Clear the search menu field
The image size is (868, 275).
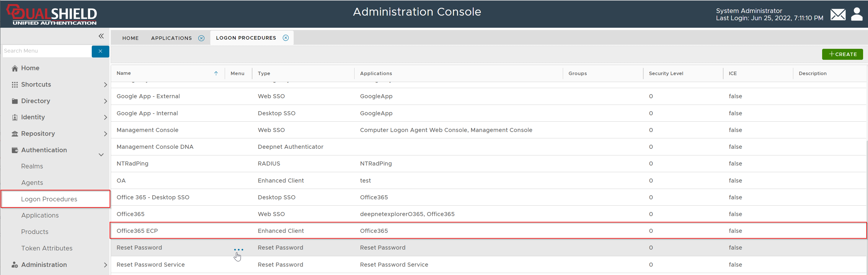pyautogui.click(x=100, y=51)
